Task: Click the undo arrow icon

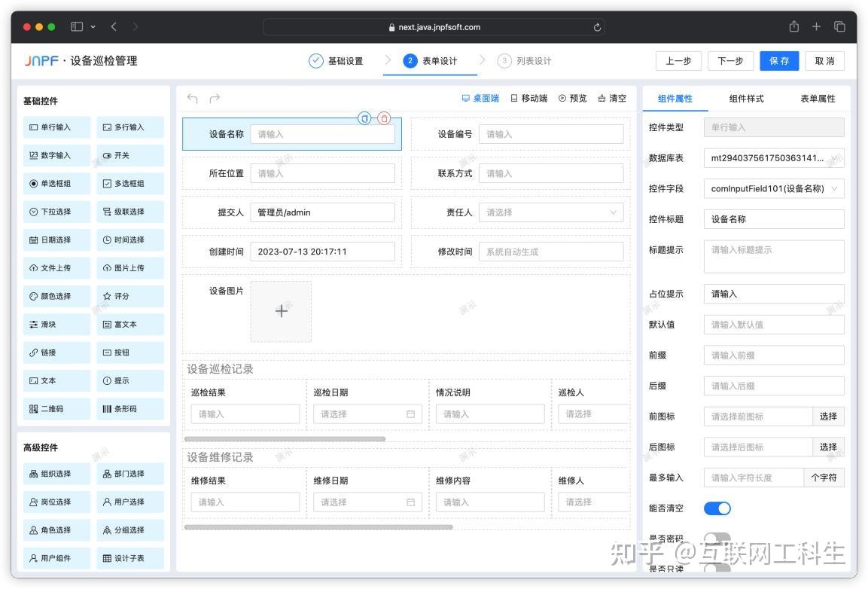Action: click(x=192, y=98)
